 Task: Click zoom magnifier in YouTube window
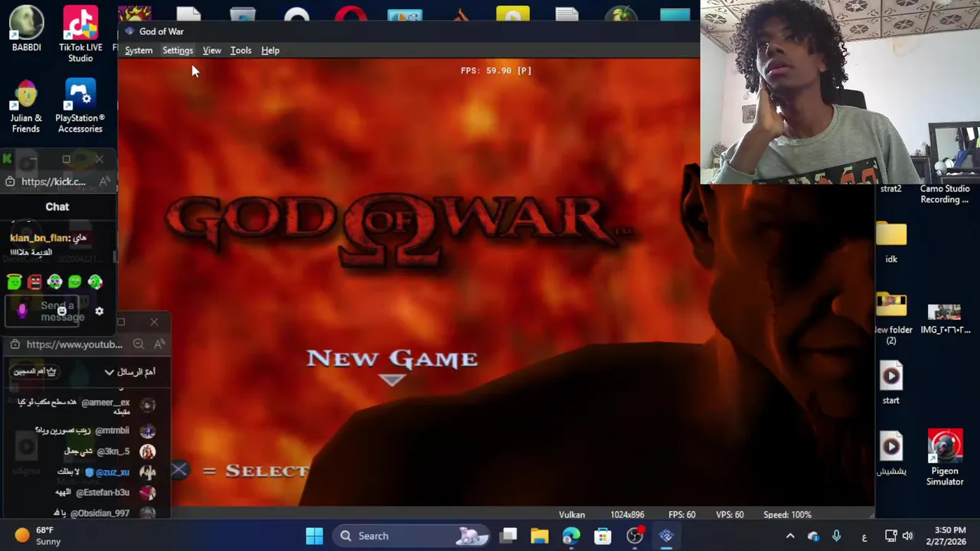point(139,344)
